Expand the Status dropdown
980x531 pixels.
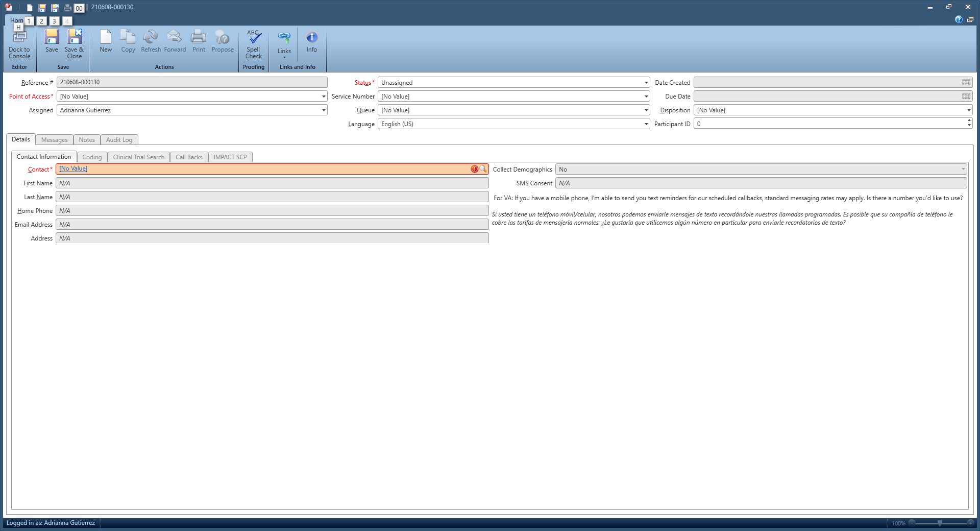click(646, 83)
